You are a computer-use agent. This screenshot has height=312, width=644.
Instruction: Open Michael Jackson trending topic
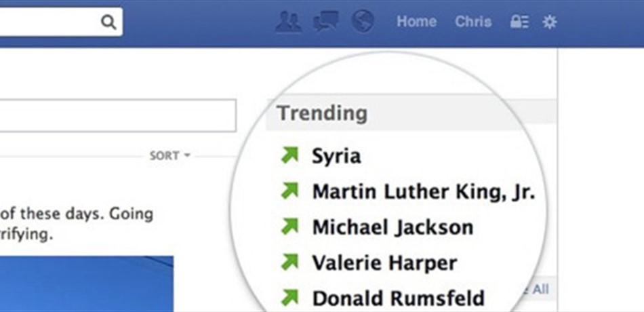[x=393, y=227]
